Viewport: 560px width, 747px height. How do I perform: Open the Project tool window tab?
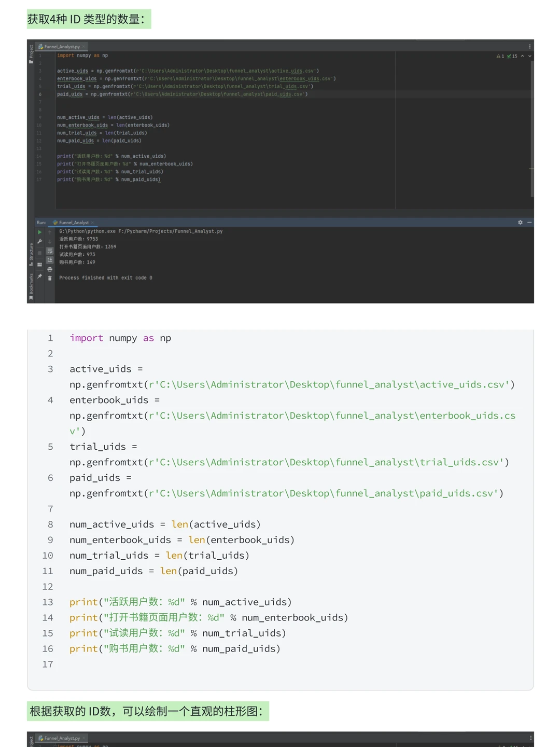tap(31, 53)
